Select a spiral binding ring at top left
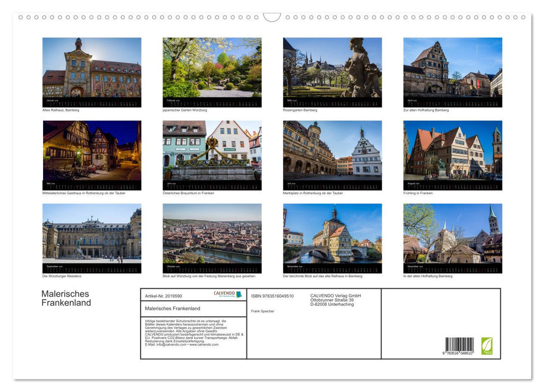 [x=21, y=17]
